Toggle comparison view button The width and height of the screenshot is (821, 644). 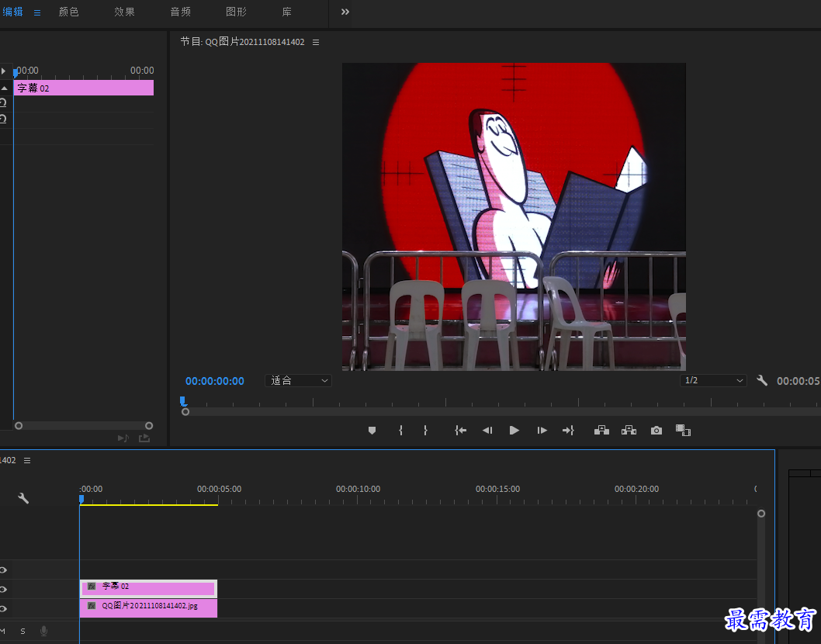point(683,431)
